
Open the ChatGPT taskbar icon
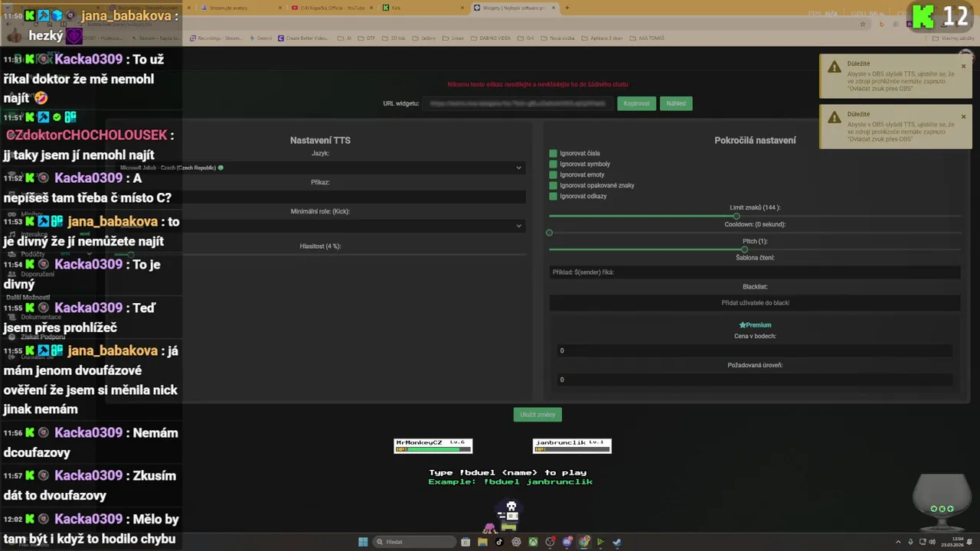click(x=516, y=542)
